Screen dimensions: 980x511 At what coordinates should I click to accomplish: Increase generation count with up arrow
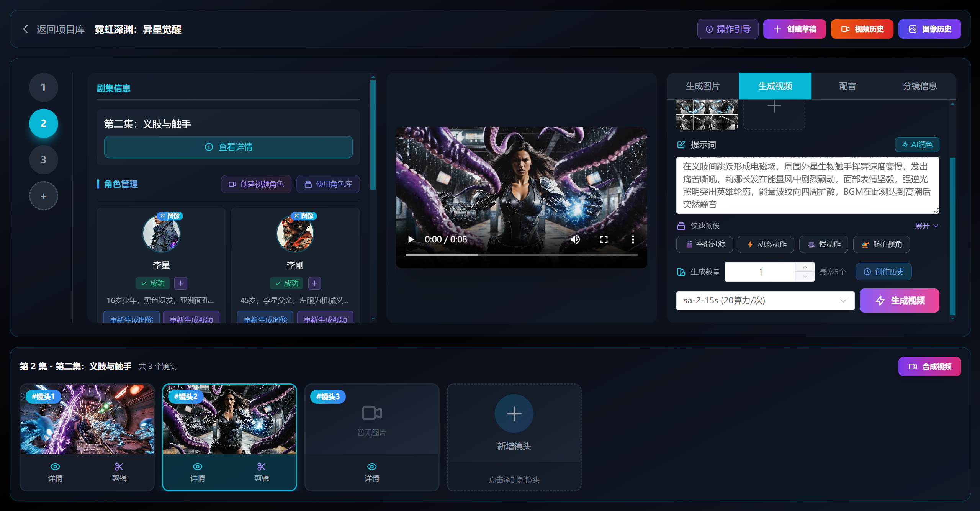pos(805,267)
